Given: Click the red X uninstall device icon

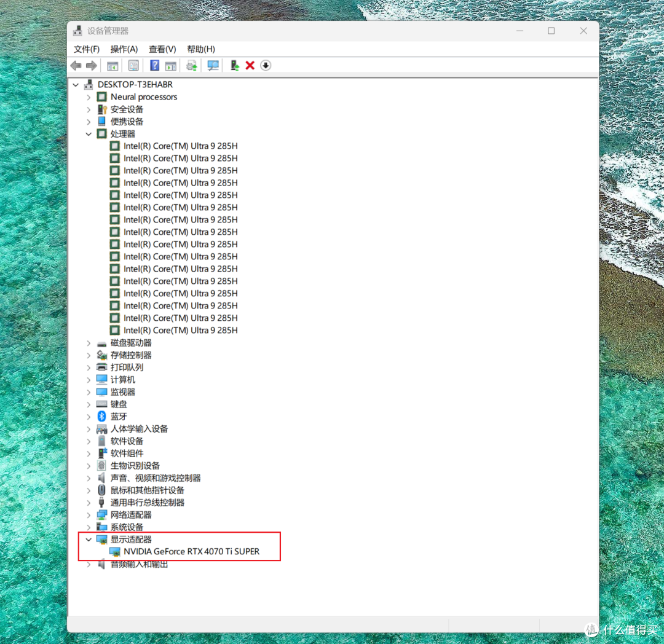Looking at the screenshot, I should click(250, 66).
